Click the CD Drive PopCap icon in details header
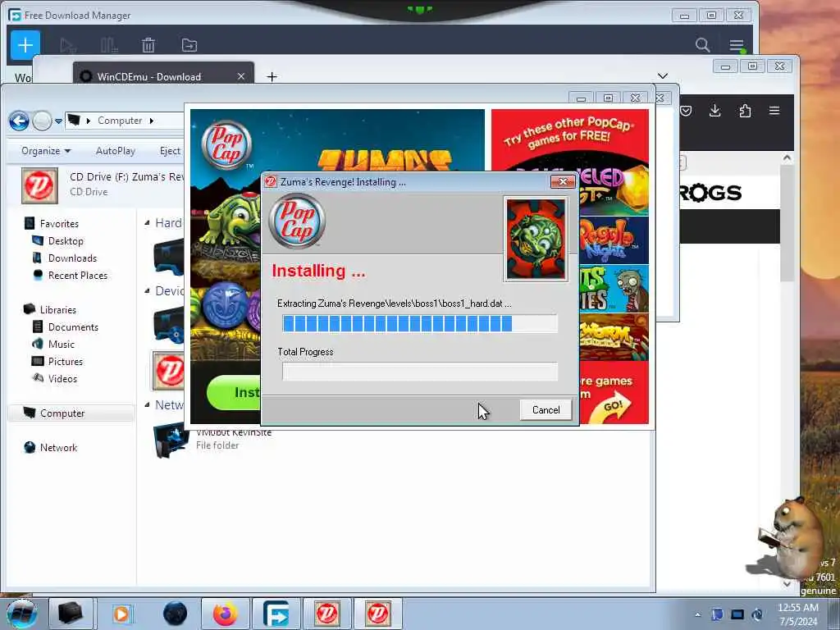 coord(39,186)
